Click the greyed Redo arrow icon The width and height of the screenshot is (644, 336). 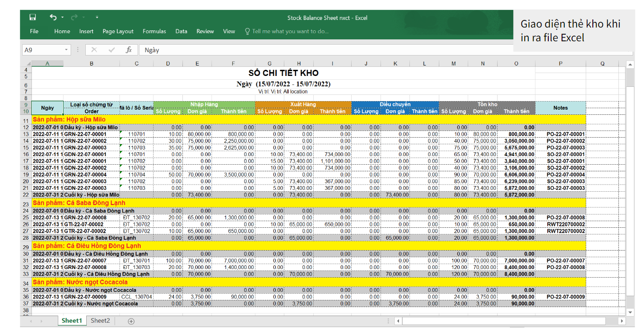74,18
